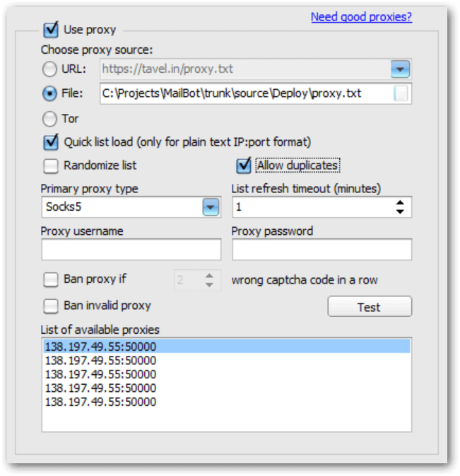The image size is (460, 476).
Task: Disable Allow duplicates checkbox
Action: (x=244, y=166)
